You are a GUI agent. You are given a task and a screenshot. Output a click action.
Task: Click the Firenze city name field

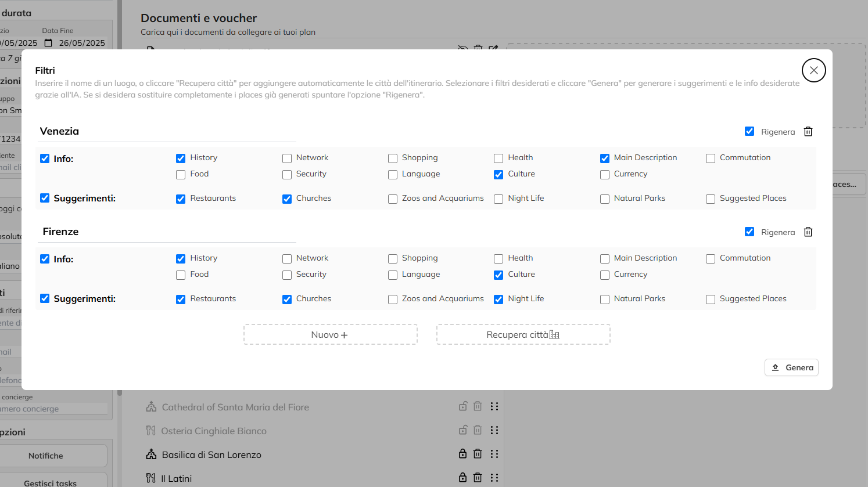[167, 232]
